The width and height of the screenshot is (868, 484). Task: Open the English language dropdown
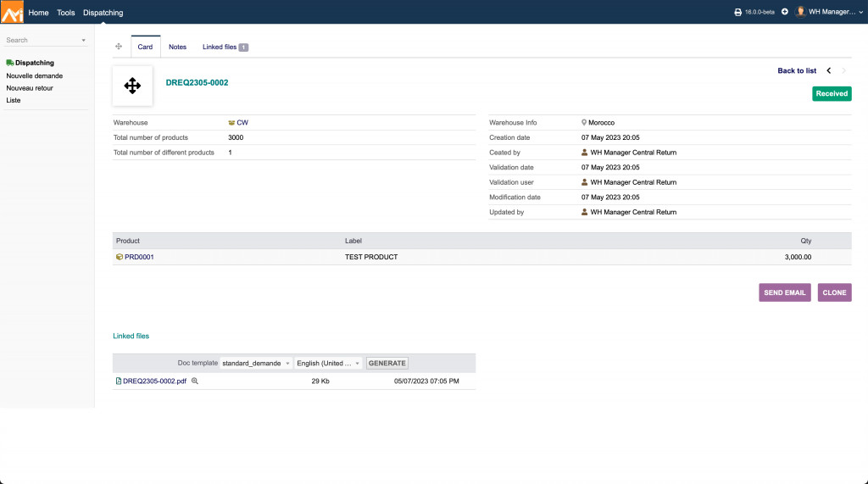pos(329,363)
